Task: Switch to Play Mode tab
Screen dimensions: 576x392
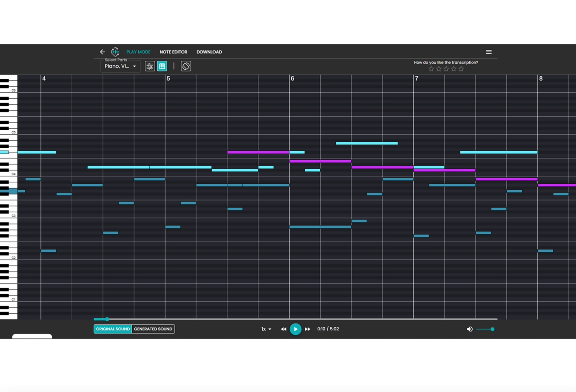Action: coord(138,52)
